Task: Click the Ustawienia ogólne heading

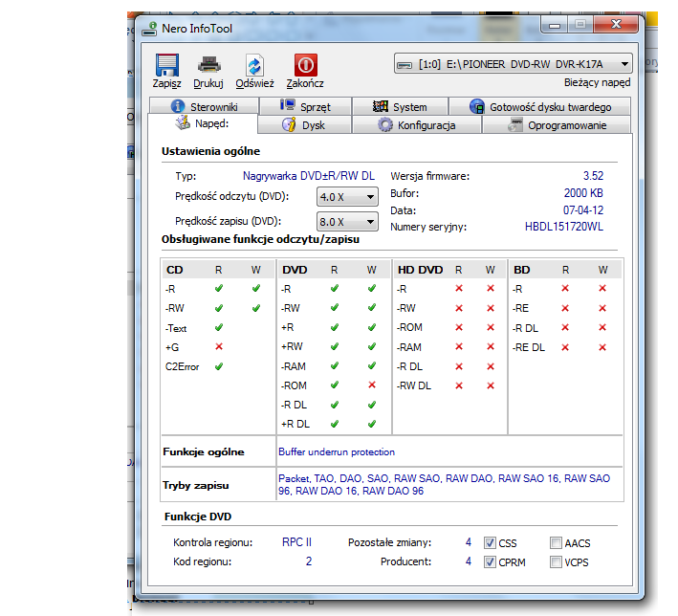Action: pos(210,151)
